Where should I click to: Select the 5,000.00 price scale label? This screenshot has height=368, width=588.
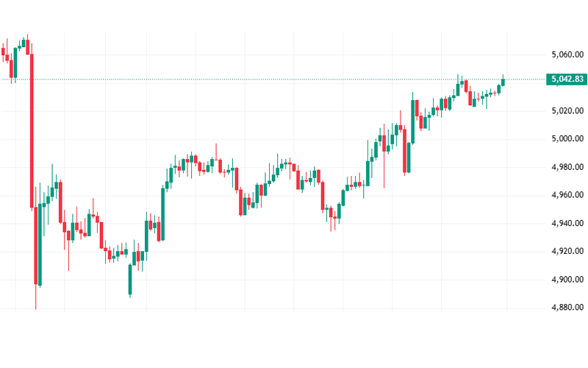click(x=567, y=139)
